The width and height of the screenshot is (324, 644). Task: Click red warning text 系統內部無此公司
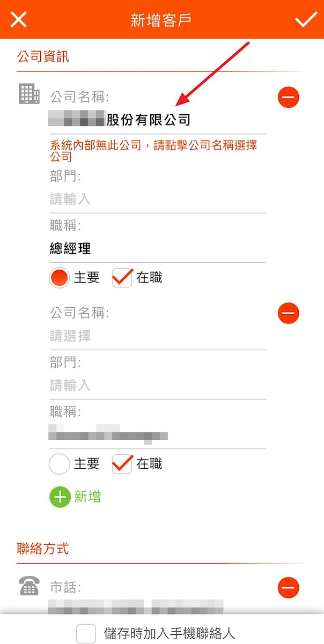pos(153,150)
